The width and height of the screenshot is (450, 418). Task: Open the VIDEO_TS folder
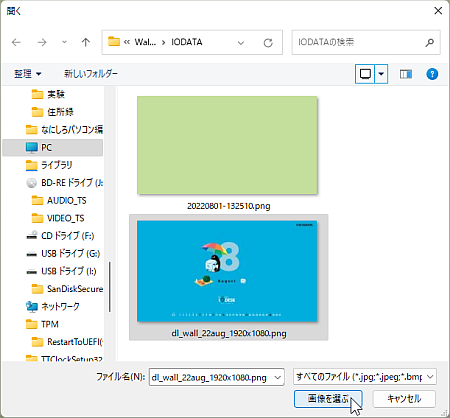pyautogui.click(x=58, y=218)
